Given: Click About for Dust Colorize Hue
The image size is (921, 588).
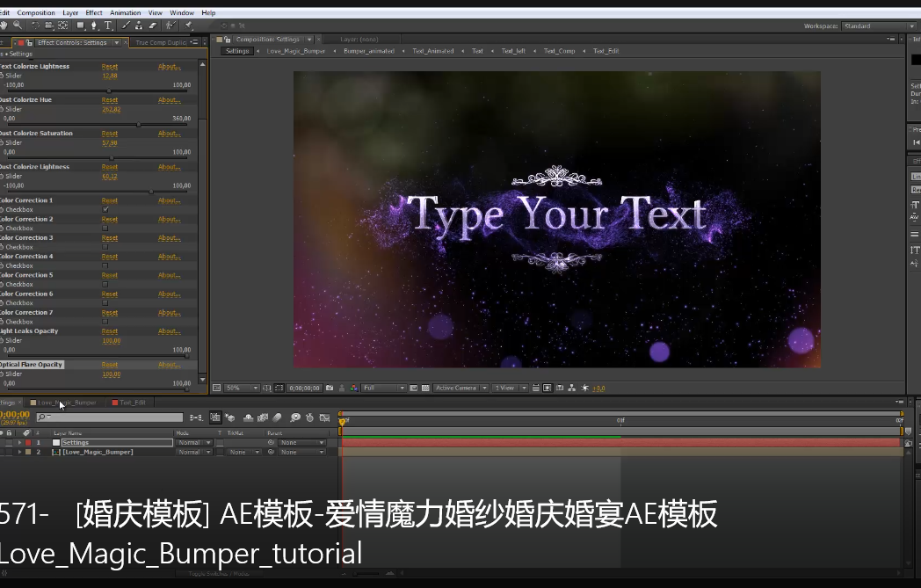Looking at the screenshot, I should click(169, 100).
